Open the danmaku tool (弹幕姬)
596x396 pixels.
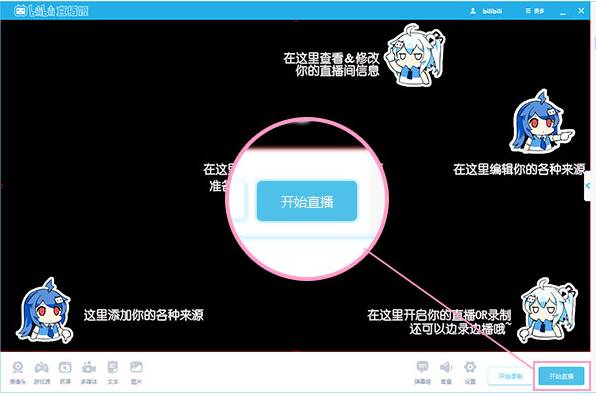click(422, 373)
